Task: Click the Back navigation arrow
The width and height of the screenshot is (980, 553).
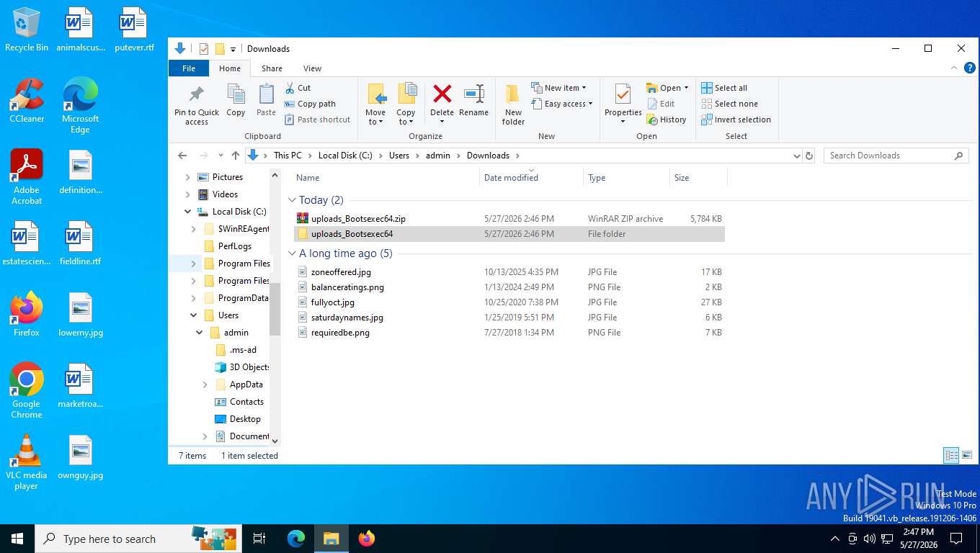Action: point(182,156)
